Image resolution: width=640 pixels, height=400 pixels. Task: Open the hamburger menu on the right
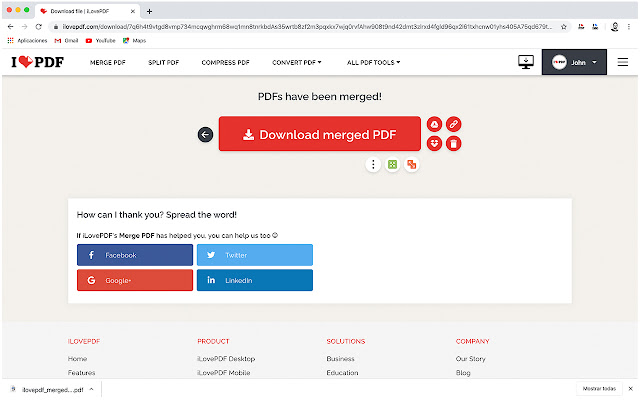[622, 62]
